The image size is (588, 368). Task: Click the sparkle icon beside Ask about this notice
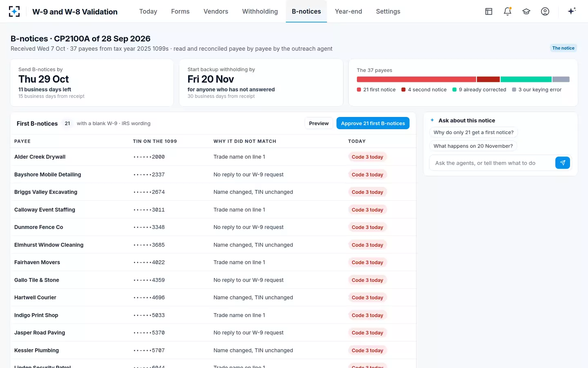tap(432, 120)
